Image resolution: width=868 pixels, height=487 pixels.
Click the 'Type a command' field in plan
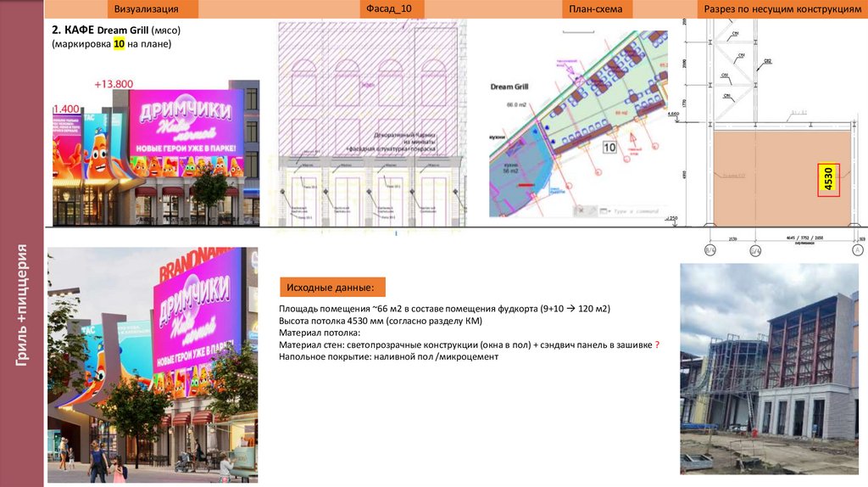(636, 211)
